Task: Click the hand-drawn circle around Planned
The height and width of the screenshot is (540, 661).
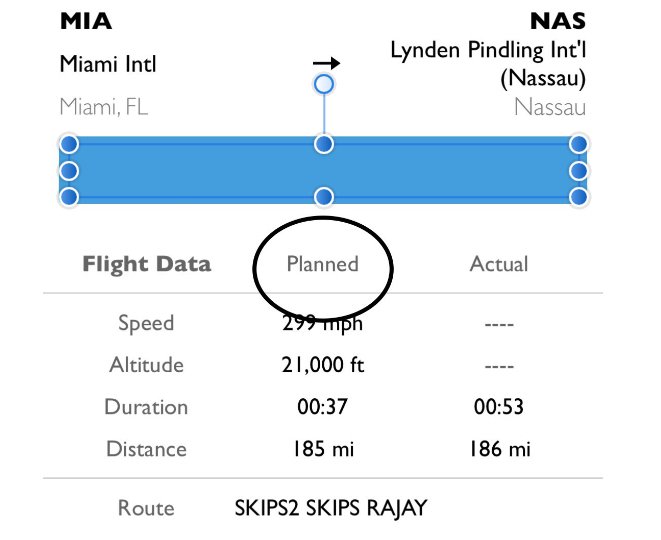Action: (323, 269)
